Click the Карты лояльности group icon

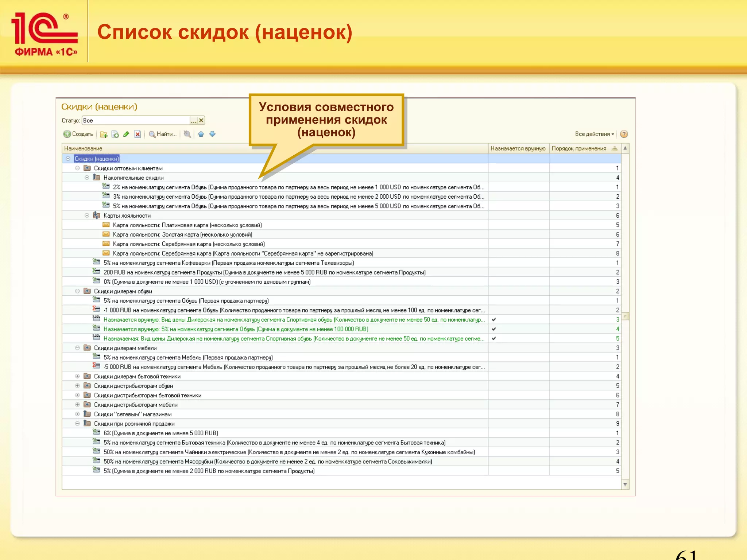[97, 215]
